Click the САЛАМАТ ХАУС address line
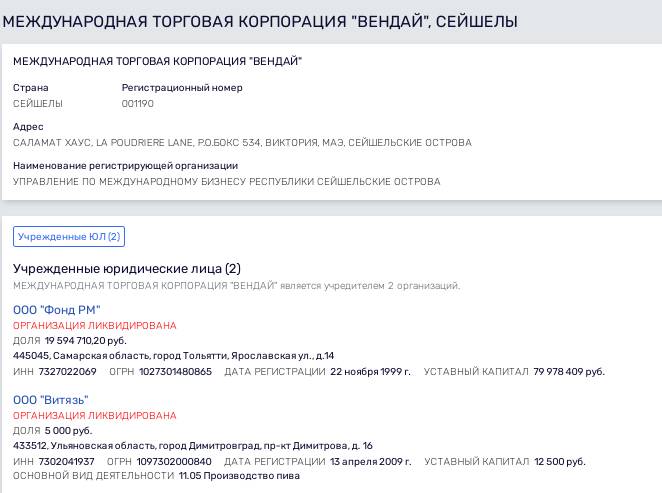The width and height of the screenshot is (662, 493). (242, 143)
